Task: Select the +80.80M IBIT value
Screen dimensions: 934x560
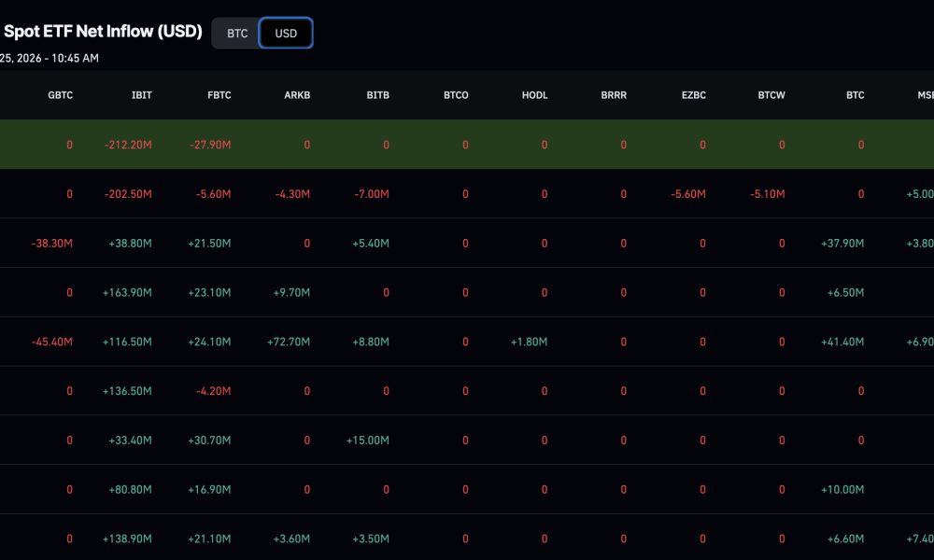Action: tap(130, 490)
